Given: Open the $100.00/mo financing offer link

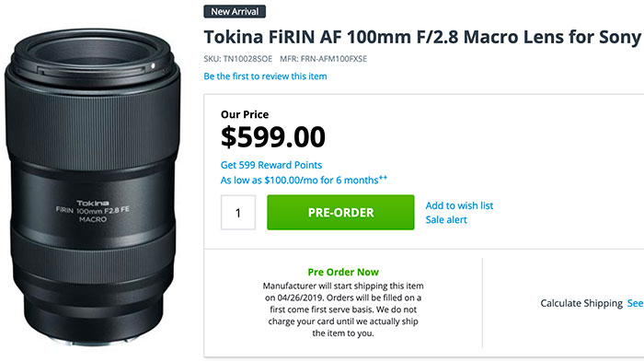Looking at the screenshot, I should coord(304,181).
